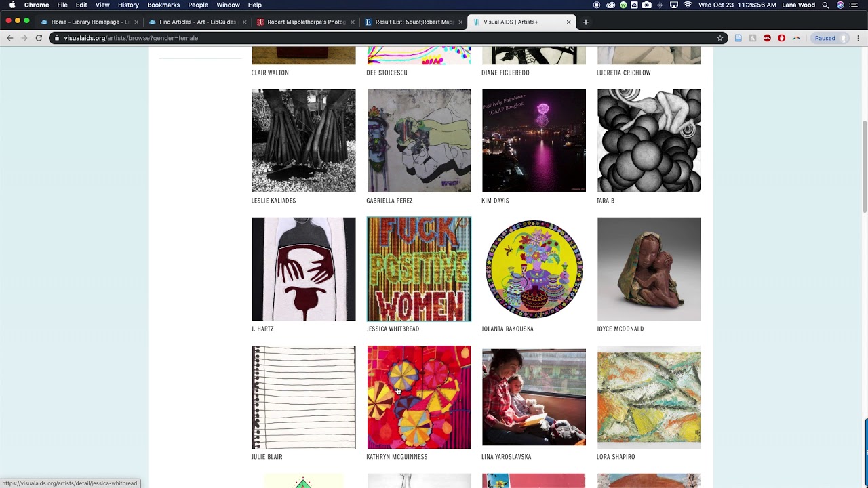Click the LESLIE KALIADES name link
The image size is (868, 488).
[273, 201]
